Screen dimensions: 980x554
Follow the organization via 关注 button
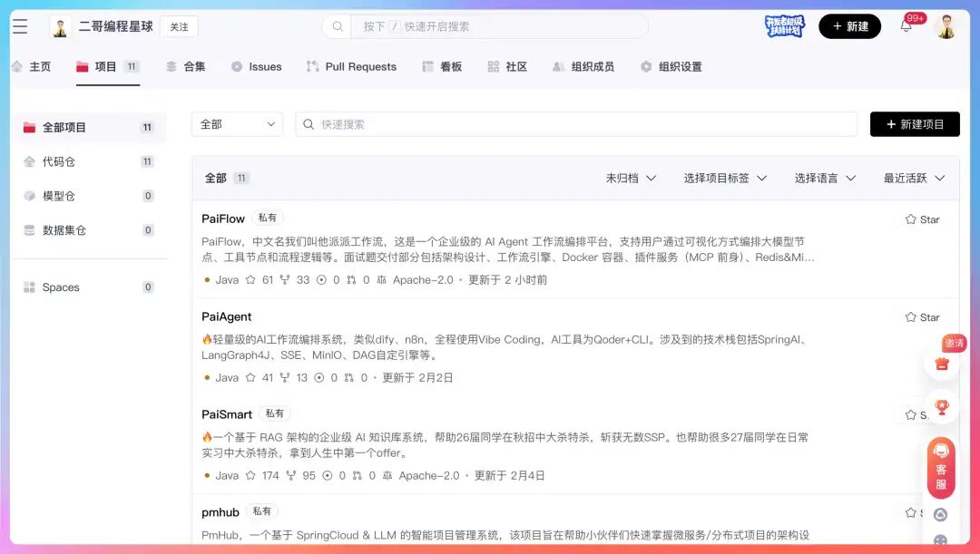(179, 26)
